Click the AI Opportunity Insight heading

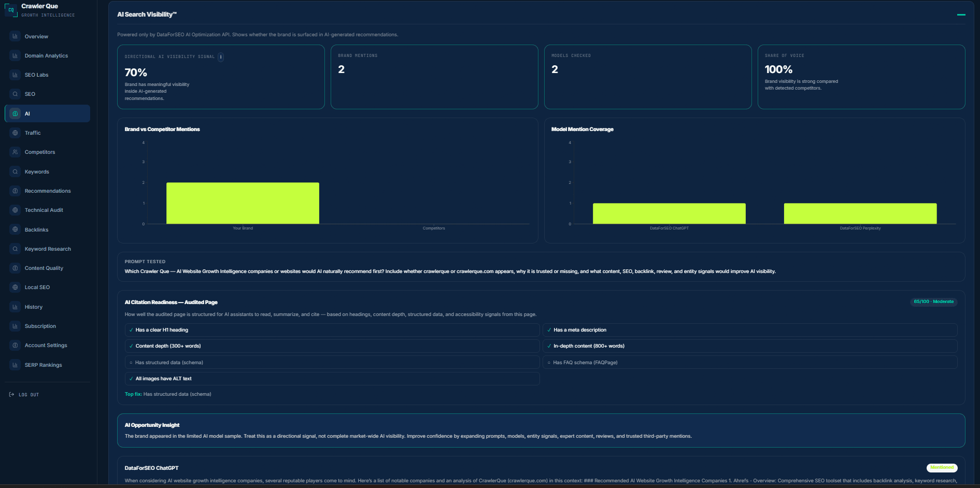pyautogui.click(x=152, y=425)
